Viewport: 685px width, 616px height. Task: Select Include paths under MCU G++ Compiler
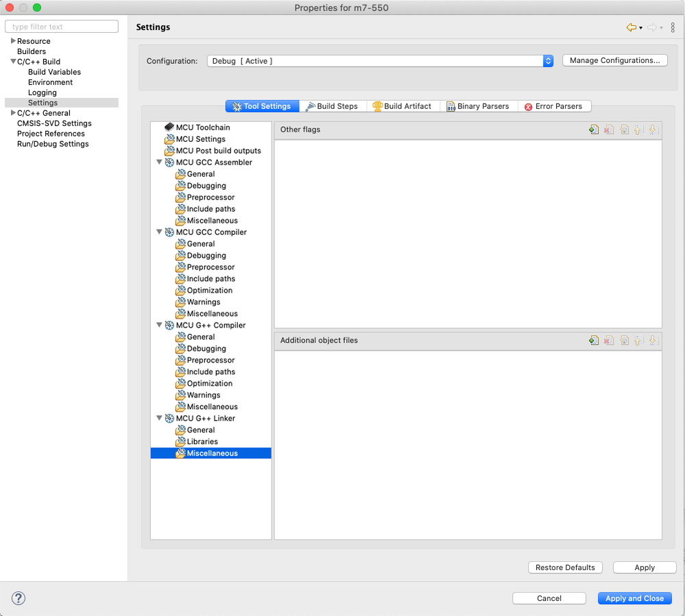211,371
